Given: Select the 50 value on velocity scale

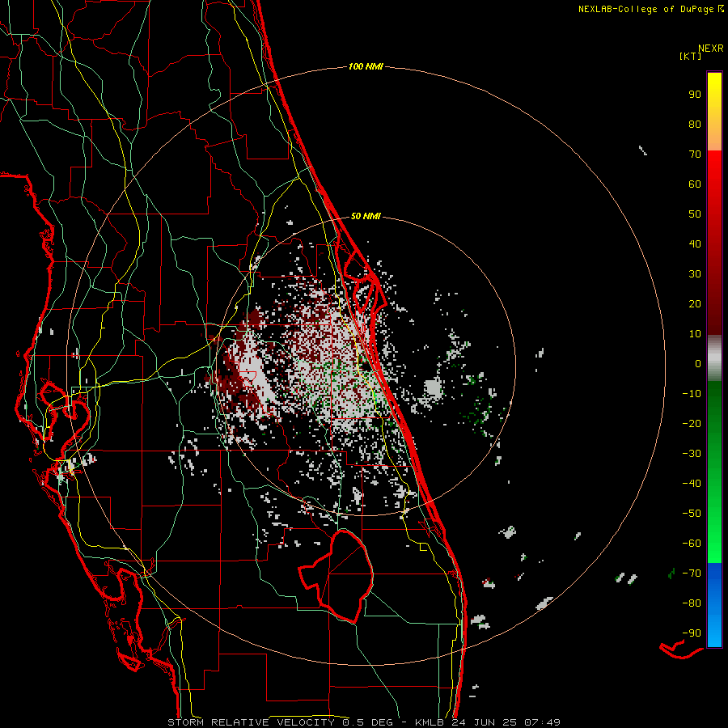Looking at the screenshot, I should point(695,214).
